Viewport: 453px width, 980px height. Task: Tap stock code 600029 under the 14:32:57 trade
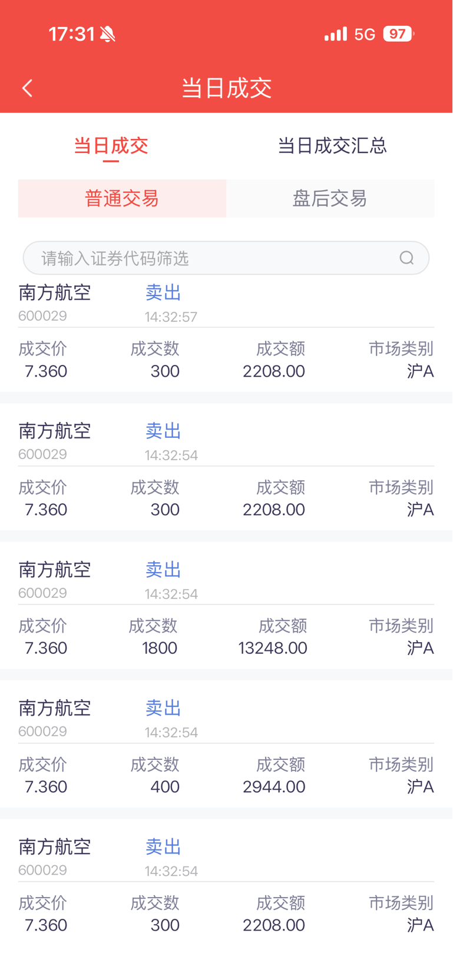(x=42, y=316)
